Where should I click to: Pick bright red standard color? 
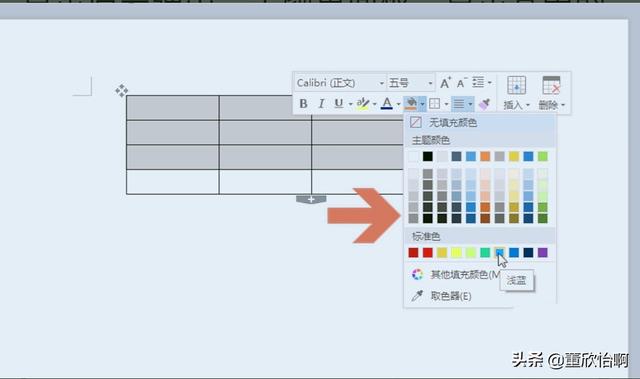428,253
